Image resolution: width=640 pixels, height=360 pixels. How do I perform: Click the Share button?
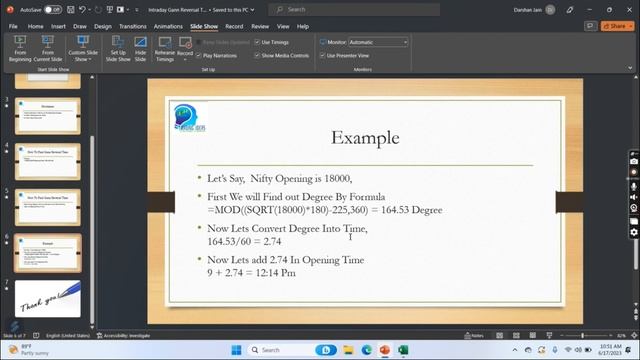[x=617, y=26]
